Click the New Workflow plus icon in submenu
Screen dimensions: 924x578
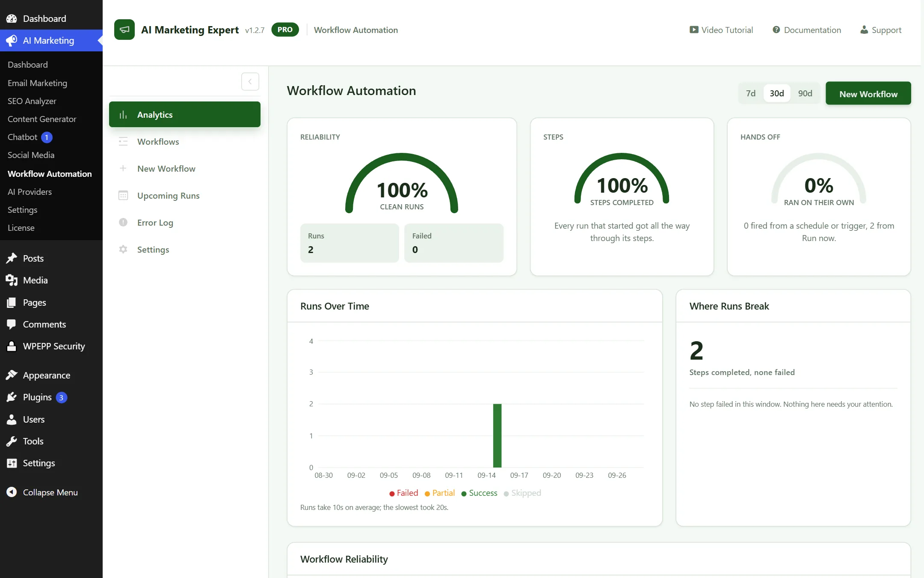click(123, 168)
